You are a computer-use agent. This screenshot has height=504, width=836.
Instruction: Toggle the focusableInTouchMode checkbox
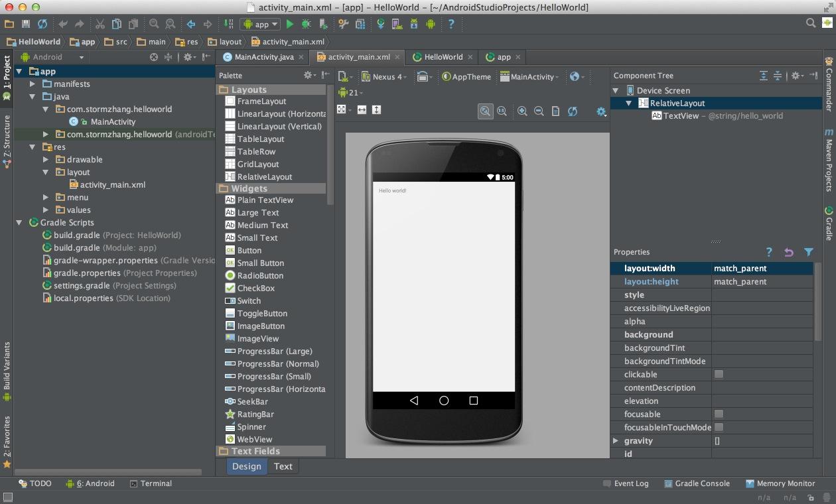point(719,427)
